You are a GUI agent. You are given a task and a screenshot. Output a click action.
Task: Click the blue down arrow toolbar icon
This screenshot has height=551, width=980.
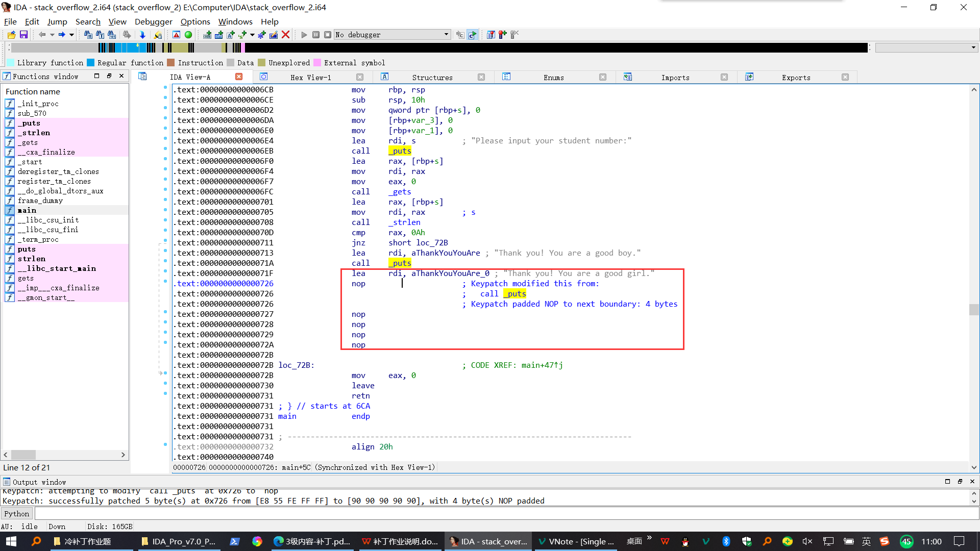[142, 35]
